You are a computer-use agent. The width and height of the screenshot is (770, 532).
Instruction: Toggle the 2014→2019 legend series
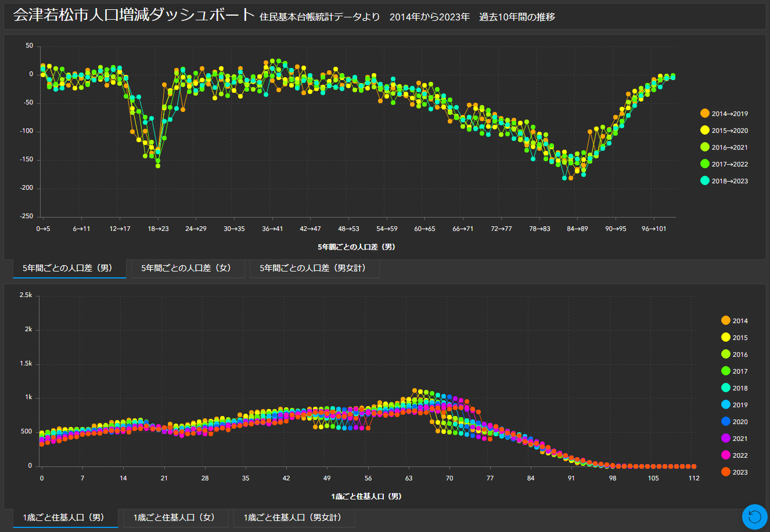pos(724,114)
